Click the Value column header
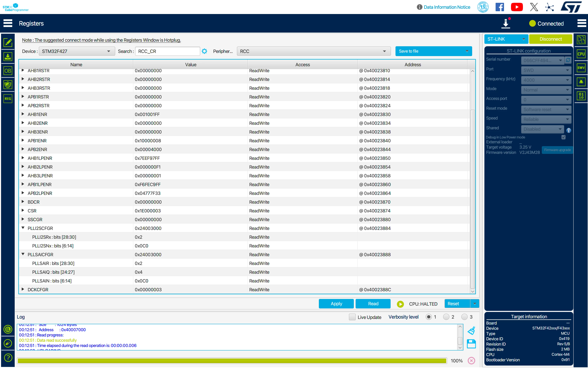588x368 pixels. [x=191, y=64]
